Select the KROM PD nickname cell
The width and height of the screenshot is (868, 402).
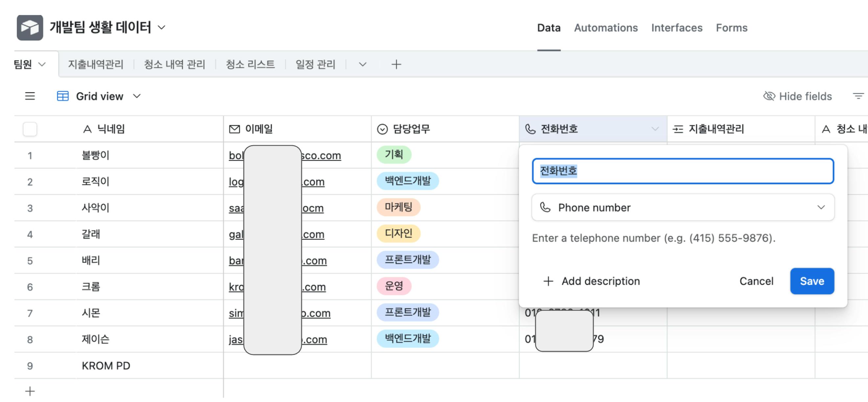click(x=149, y=366)
